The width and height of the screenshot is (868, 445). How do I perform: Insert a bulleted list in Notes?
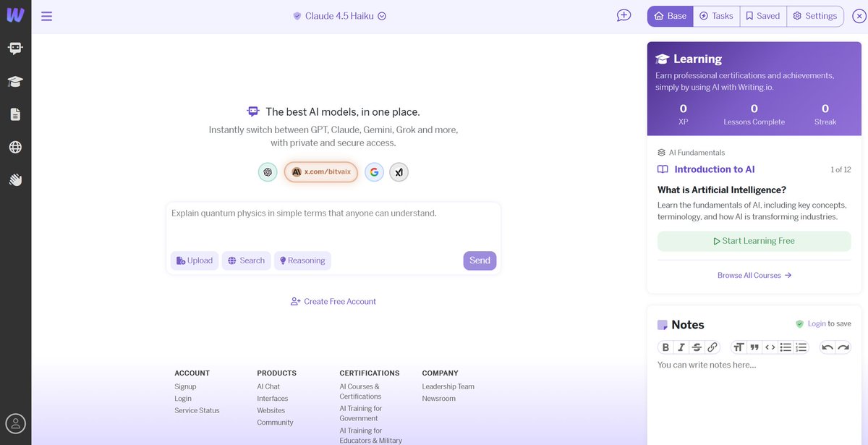(x=786, y=347)
